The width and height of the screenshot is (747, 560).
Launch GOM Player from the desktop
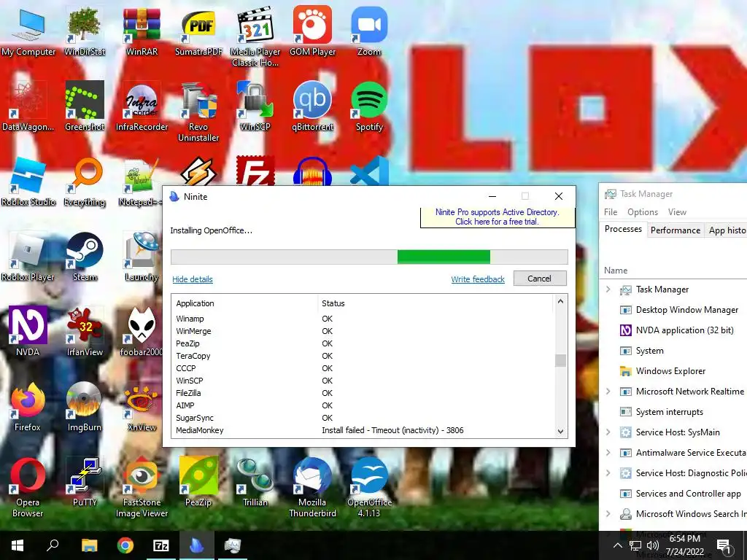312,31
